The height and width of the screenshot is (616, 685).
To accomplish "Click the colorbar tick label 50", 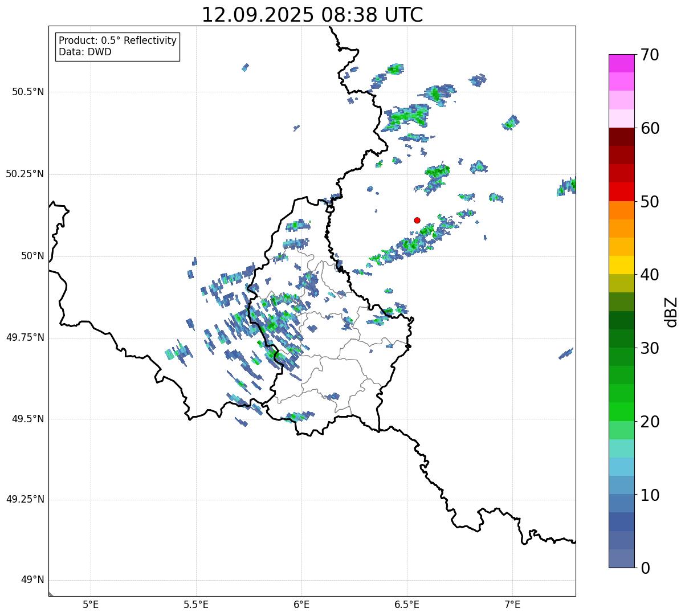I will [x=650, y=202].
